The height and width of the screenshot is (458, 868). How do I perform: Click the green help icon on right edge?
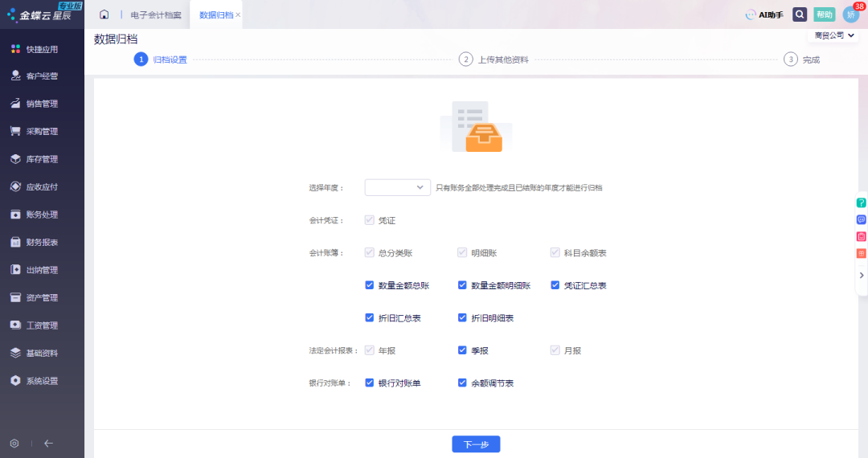click(862, 202)
